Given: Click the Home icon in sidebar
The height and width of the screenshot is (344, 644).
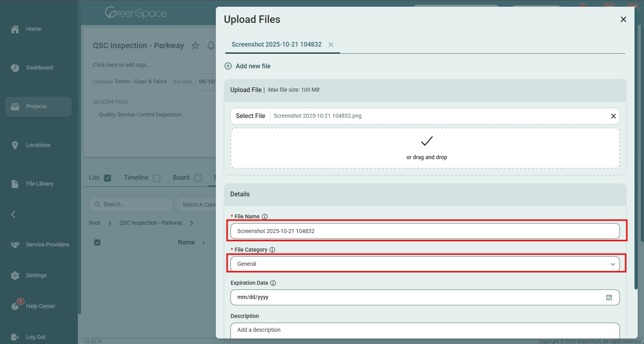Looking at the screenshot, I should point(15,29).
